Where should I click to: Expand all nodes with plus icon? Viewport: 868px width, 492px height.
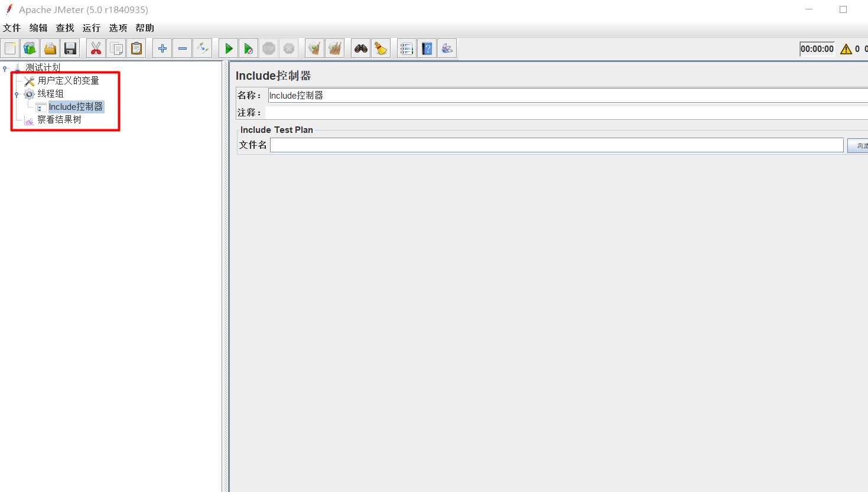(x=162, y=48)
